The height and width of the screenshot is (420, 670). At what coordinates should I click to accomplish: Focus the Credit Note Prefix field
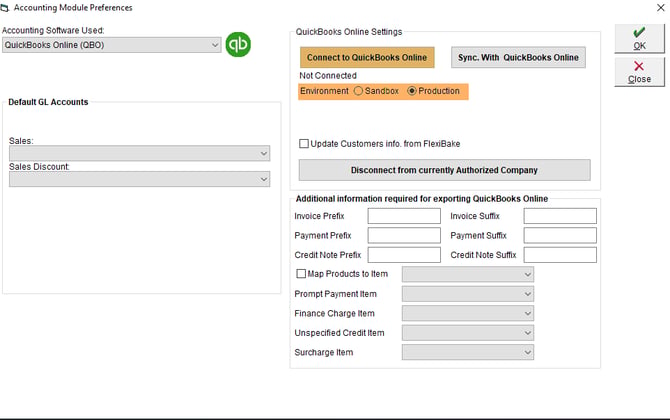(404, 255)
